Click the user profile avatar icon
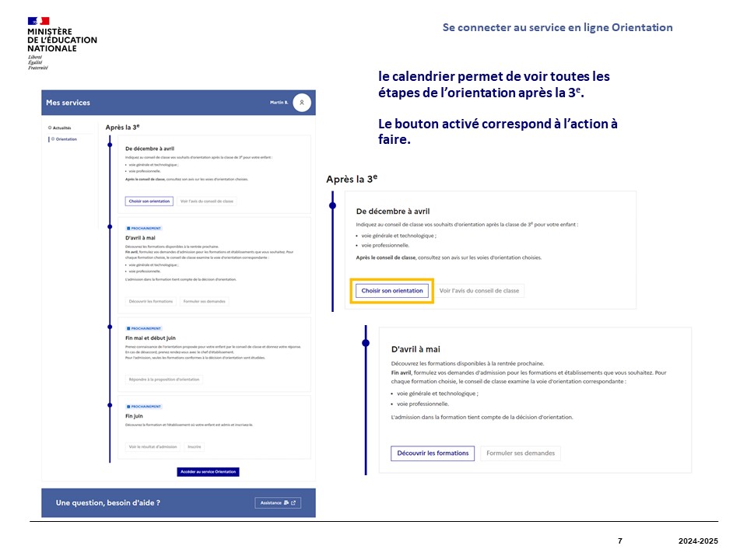747x560 pixels. 302,103
